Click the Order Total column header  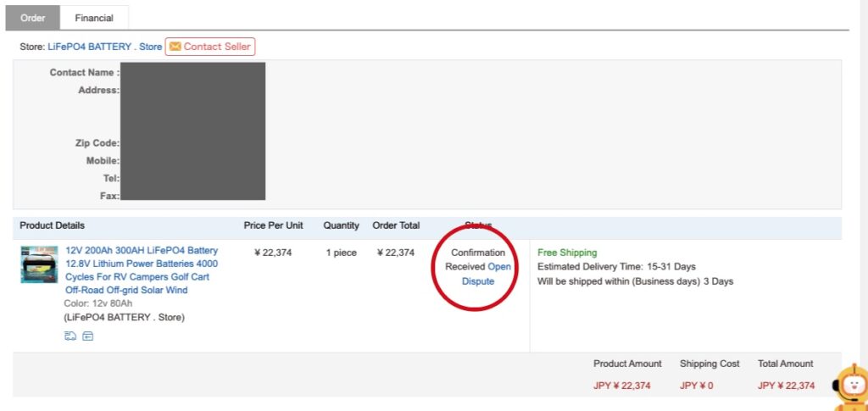[396, 225]
